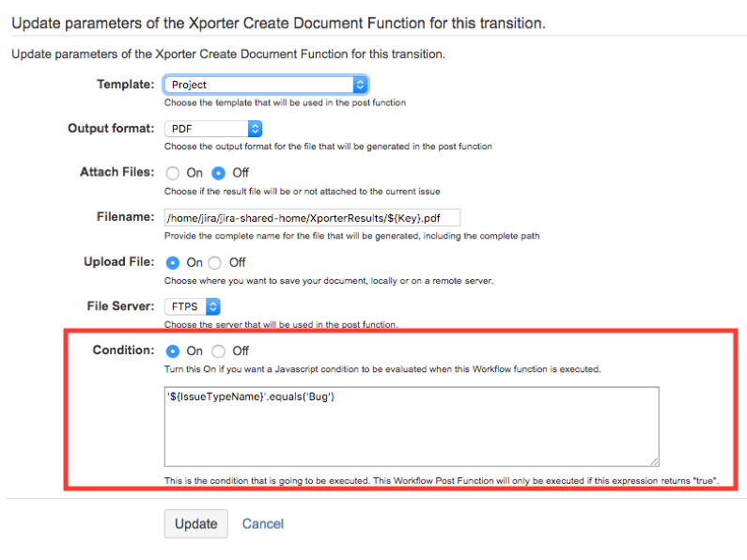Click the "Output format:" field label
This screenshot has height=560, width=747.
111,129
